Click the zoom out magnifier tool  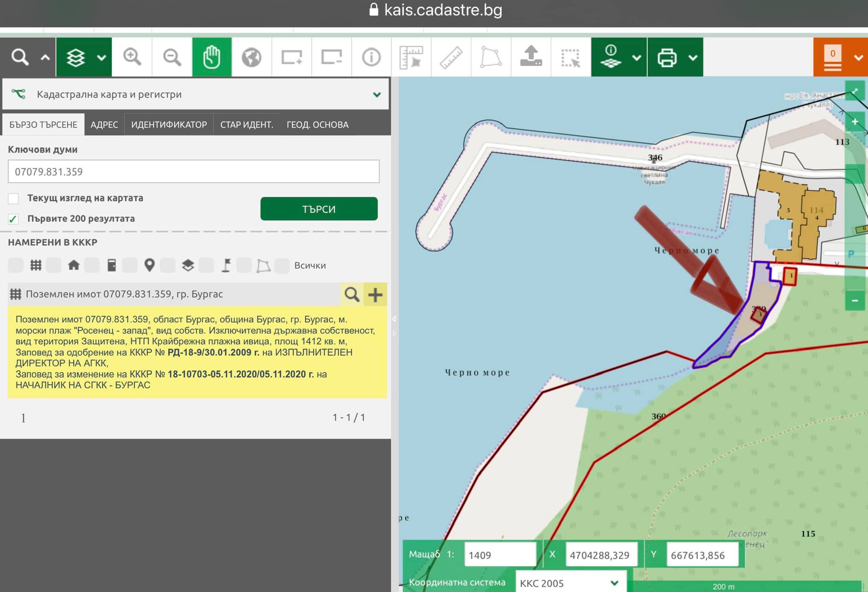172,57
